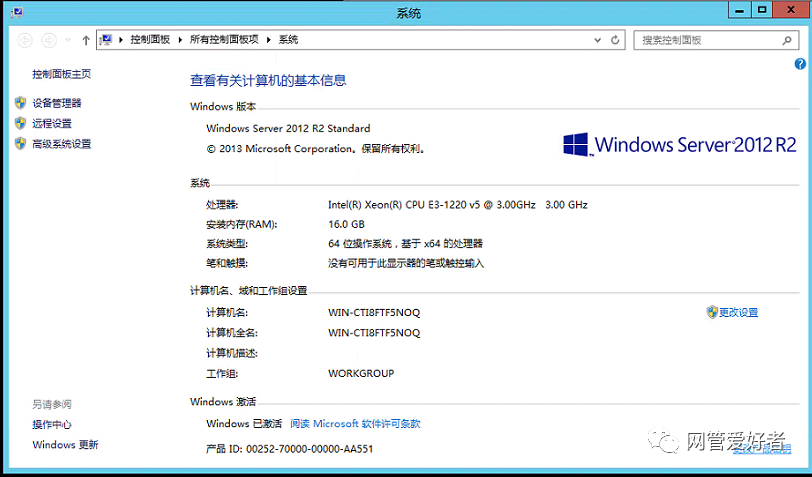Image resolution: width=812 pixels, height=477 pixels.
Task: Open help with the blue question icon
Action: tap(800, 64)
